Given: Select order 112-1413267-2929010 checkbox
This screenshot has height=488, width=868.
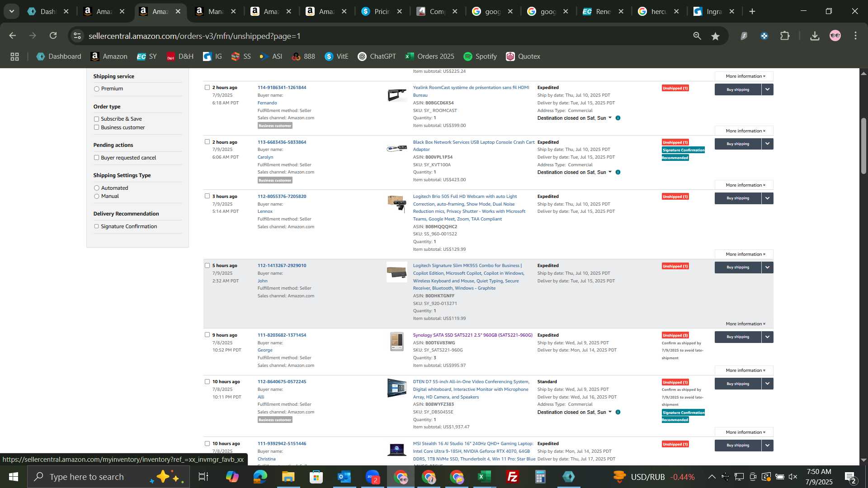Looking at the screenshot, I should [x=207, y=266].
